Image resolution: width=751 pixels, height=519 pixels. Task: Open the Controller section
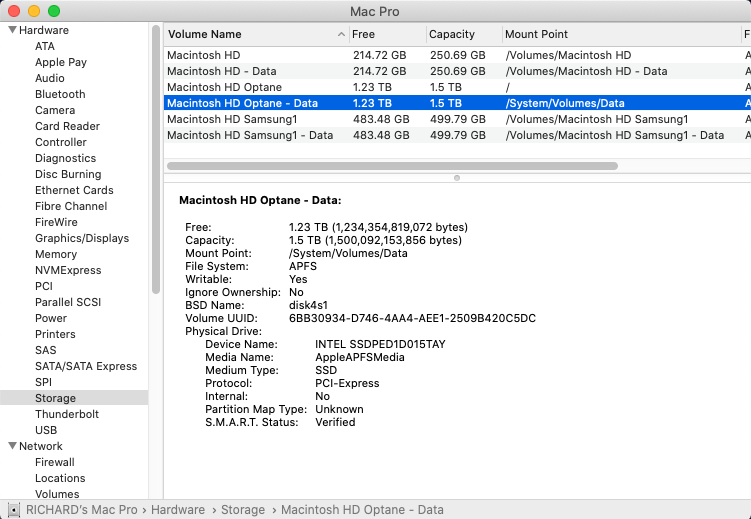[x=61, y=142]
